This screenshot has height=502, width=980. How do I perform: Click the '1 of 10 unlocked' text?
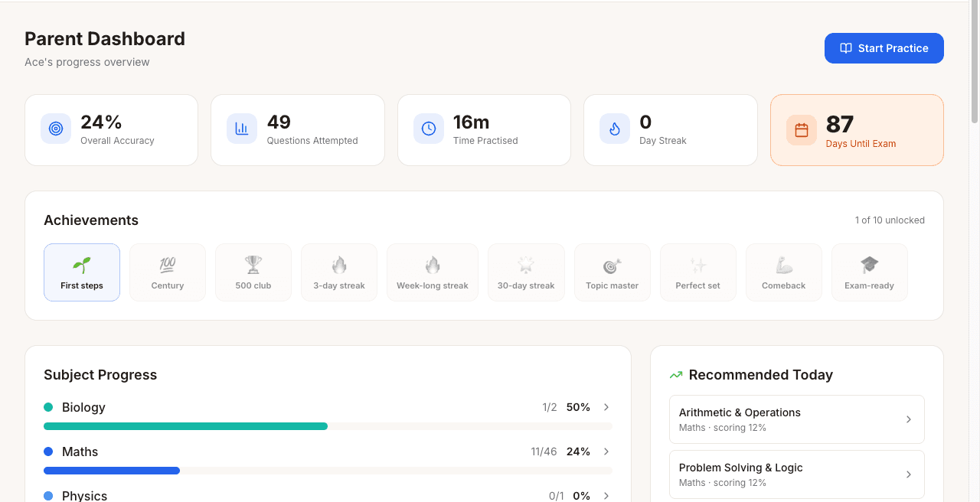click(890, 220)
